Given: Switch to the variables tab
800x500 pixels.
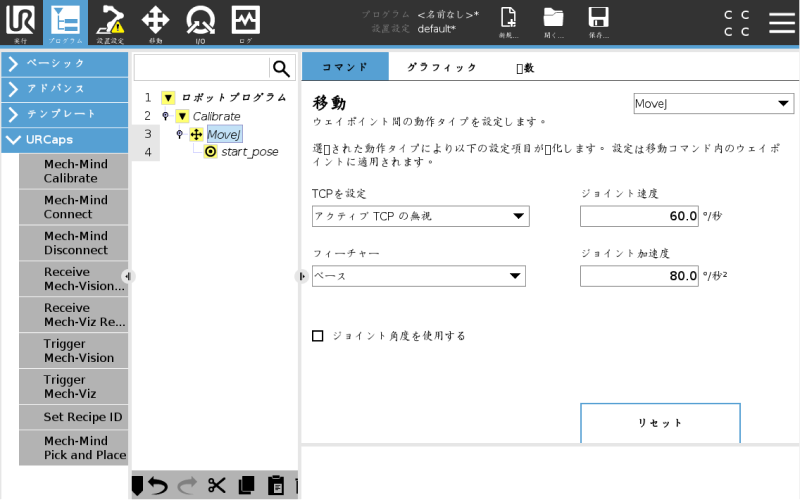Looking at the screenshot, I should point(525,67).
